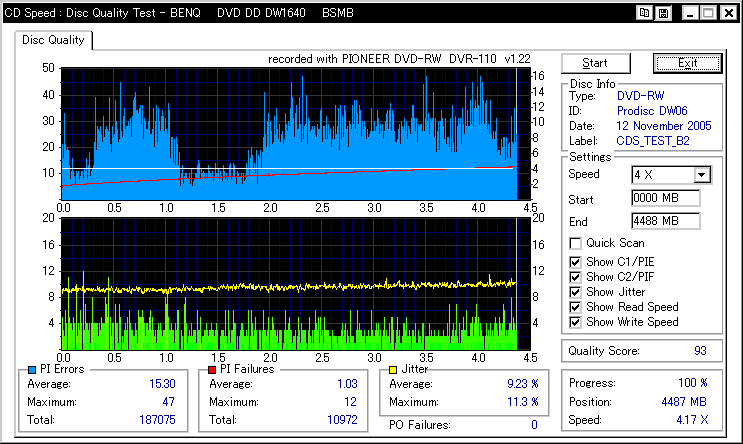Toggle Show C1/PIE checkbox
This screenshot has width=743, height=444.
(x=575, y=262)
